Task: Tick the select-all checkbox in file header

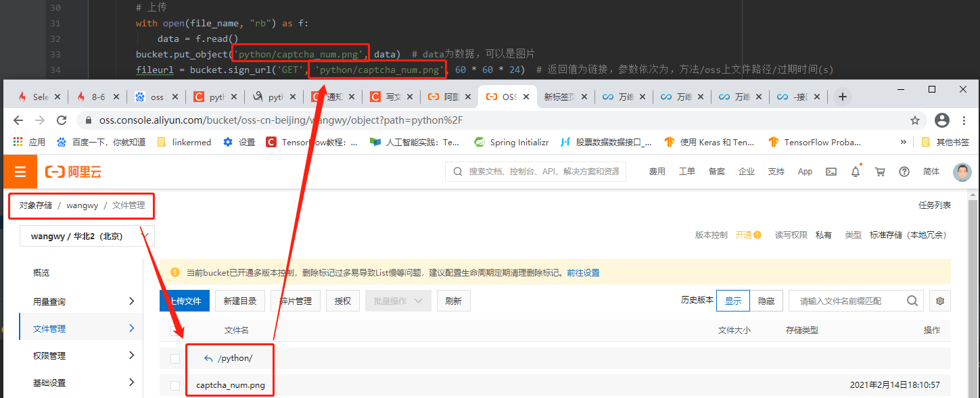Action: (x=175, y=330)
